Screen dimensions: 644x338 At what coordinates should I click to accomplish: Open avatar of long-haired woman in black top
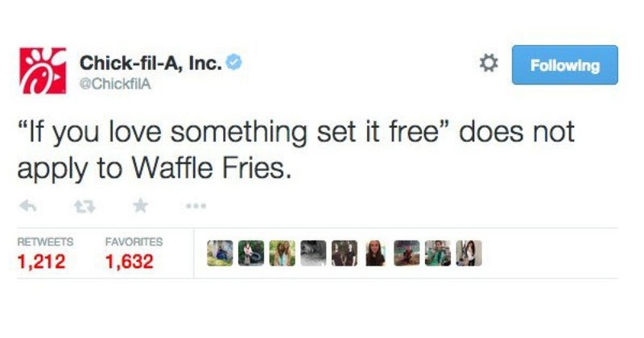[x=375, y=253]
